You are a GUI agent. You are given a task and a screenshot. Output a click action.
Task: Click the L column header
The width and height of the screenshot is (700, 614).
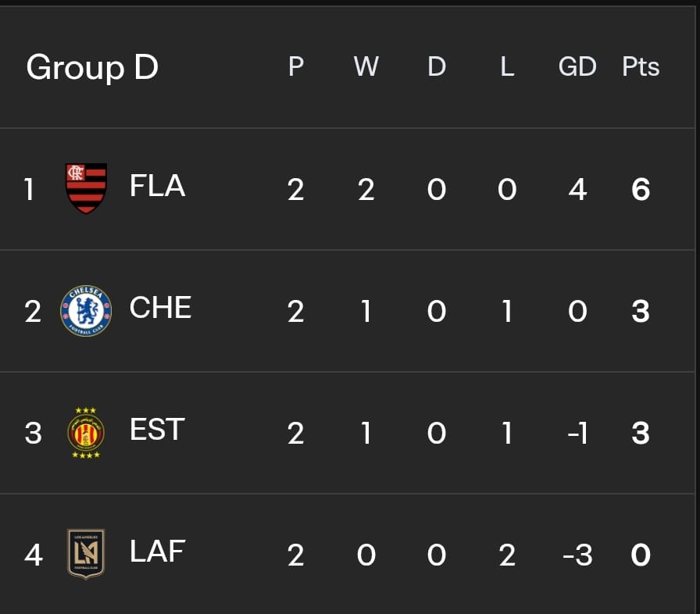(507, 66)
